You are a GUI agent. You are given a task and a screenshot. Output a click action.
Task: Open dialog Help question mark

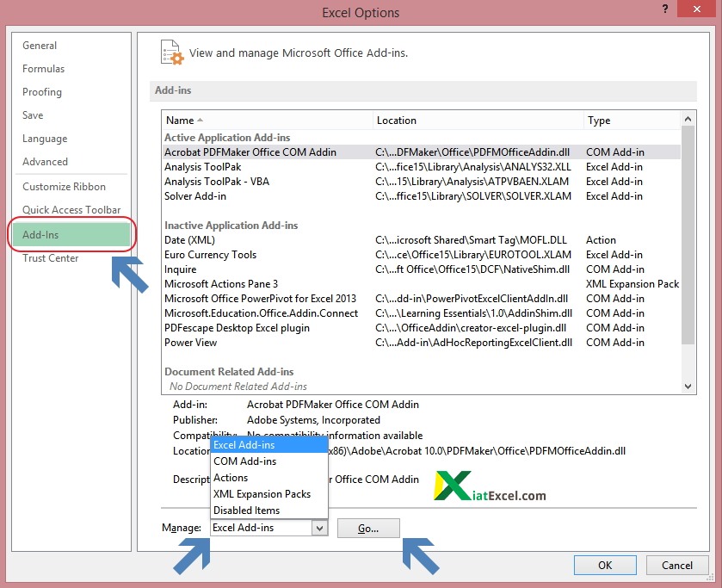coord(665,9)
